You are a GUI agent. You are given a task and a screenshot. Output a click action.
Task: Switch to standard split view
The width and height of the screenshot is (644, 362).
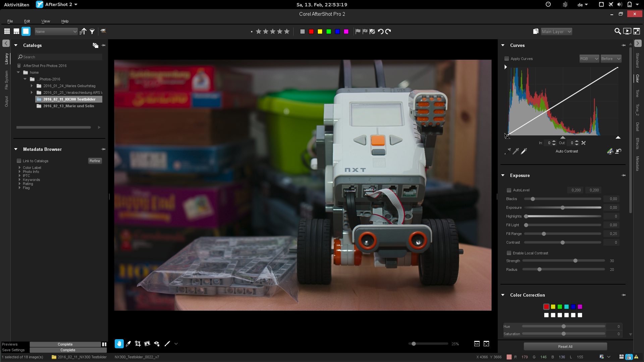coord(16,32)
